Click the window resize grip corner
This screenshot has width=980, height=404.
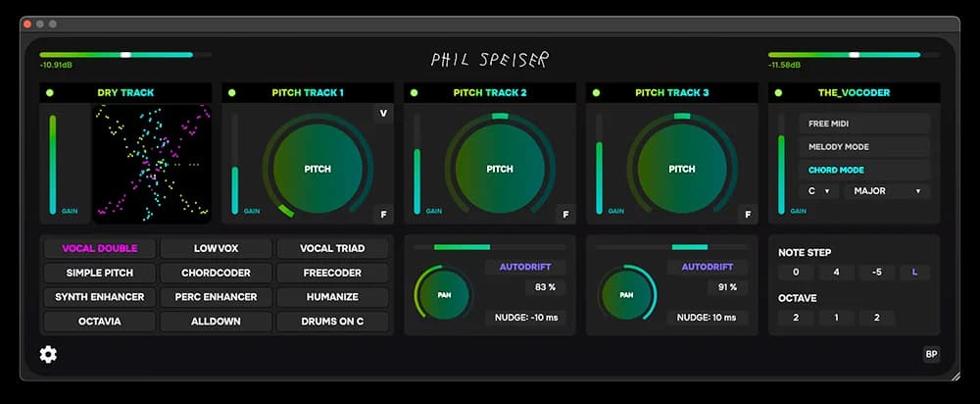(x=955, y=376)
